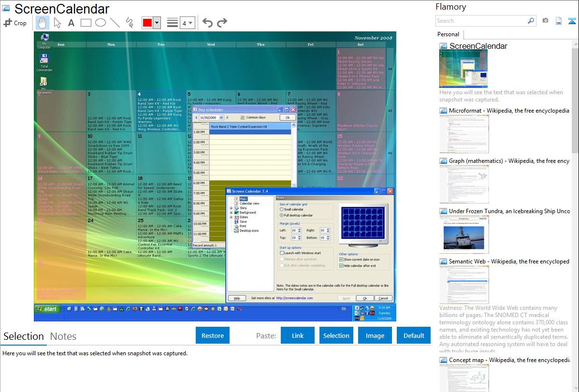Click the Link paste button
This screenshot has width=579, height=392.
298,335
